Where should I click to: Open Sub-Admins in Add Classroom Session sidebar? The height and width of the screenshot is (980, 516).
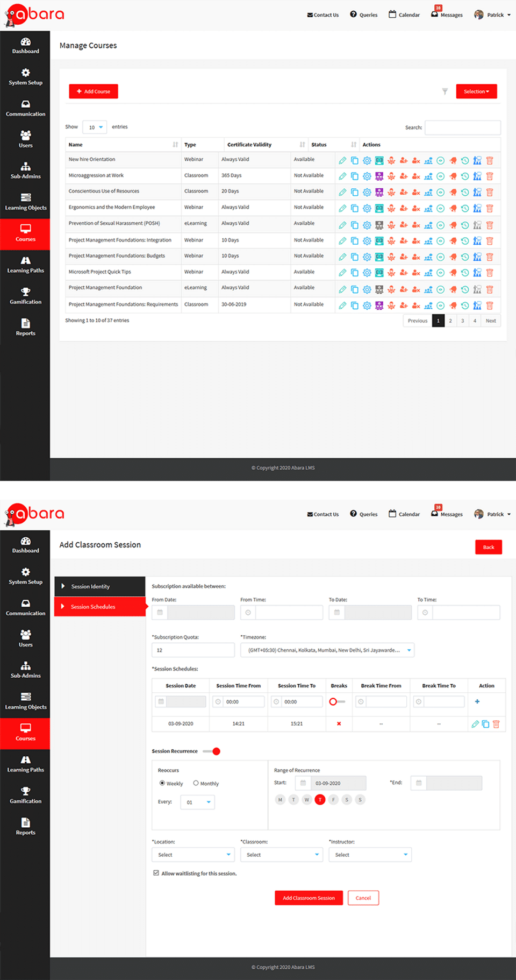tap(25, 670)
